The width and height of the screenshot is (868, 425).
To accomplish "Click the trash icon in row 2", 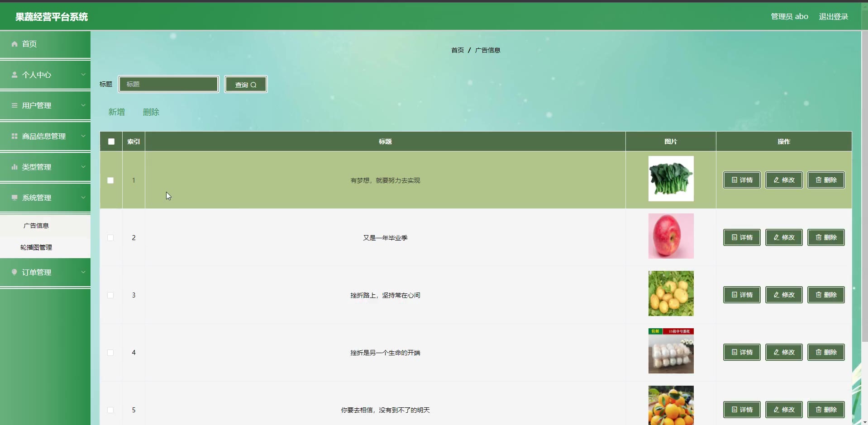I will (x=819, y=237).
